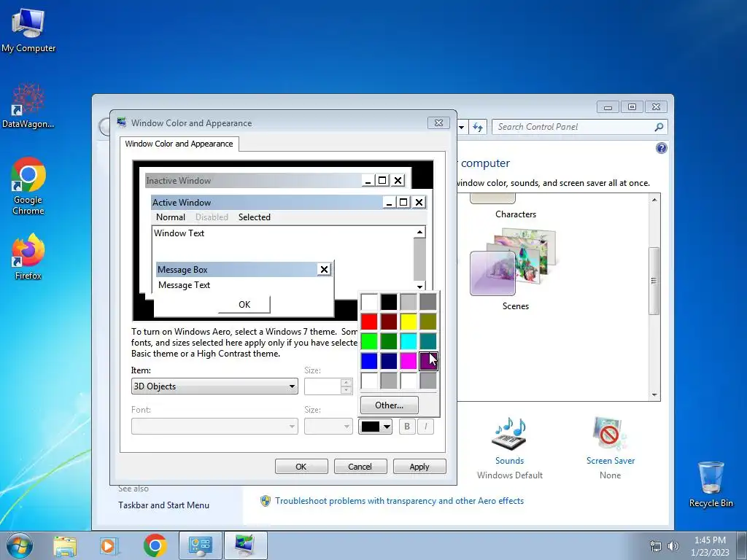This screenshot has height=560, width=747.
Task: Click Disabled menu item in preview
Action: pyautogui.click(x=212, y=217)
